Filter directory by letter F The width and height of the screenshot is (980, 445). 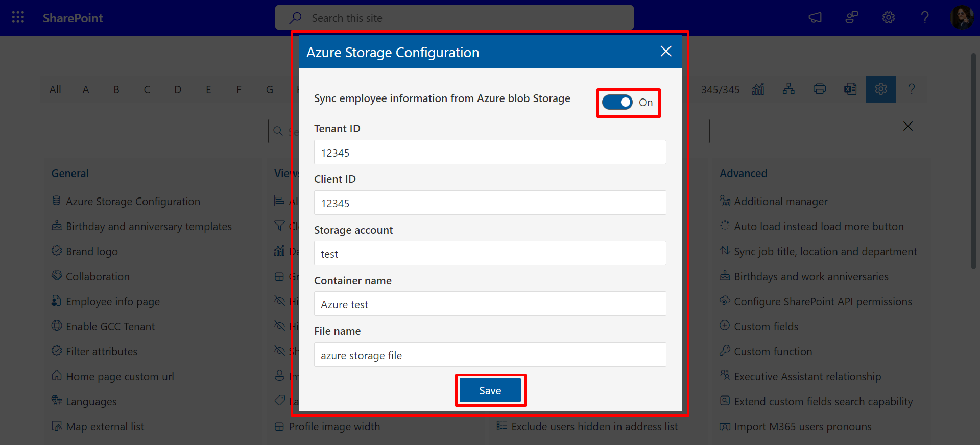[239, 90]
